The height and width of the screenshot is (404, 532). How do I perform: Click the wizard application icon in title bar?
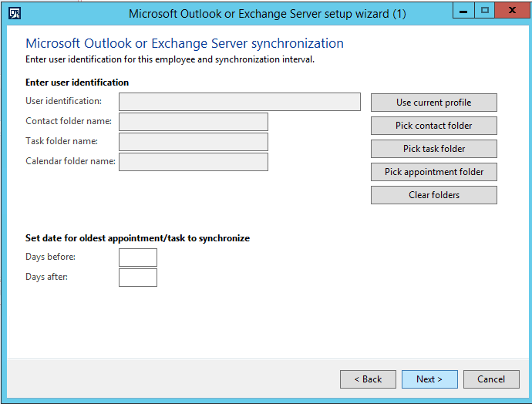coord(15,14)
